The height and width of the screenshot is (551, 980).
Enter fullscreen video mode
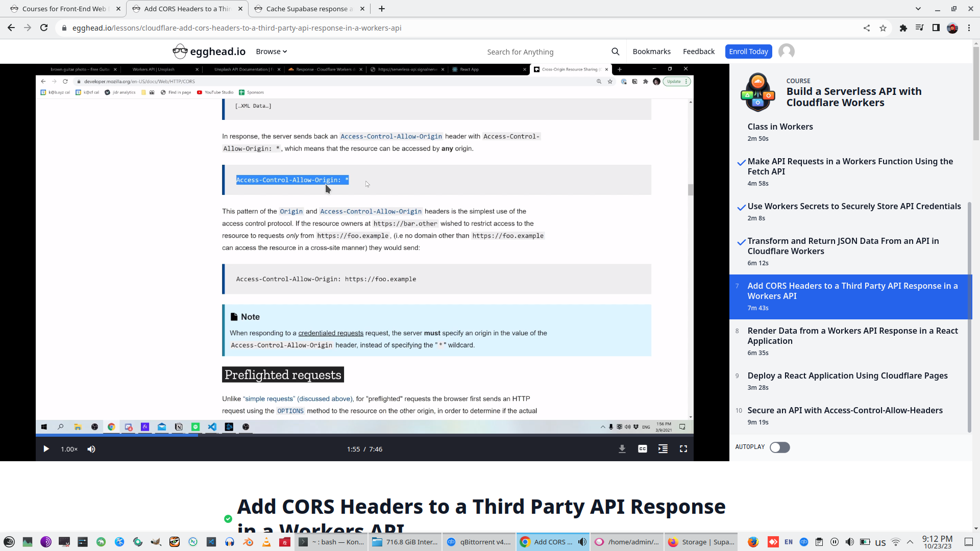point(683,449)
